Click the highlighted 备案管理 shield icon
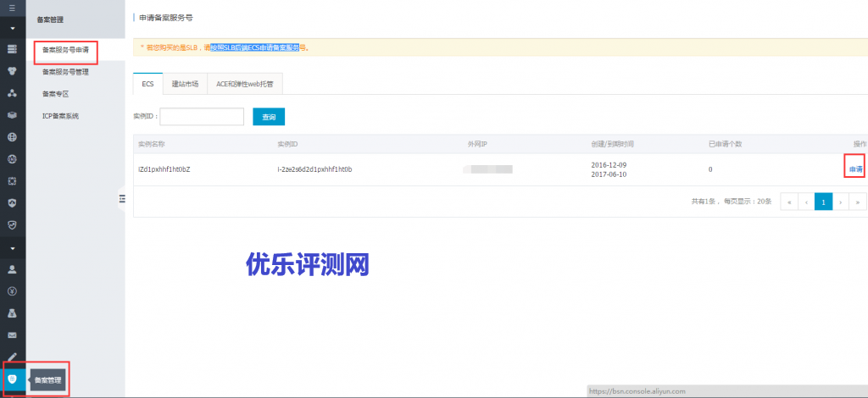 tap(12, 379)
